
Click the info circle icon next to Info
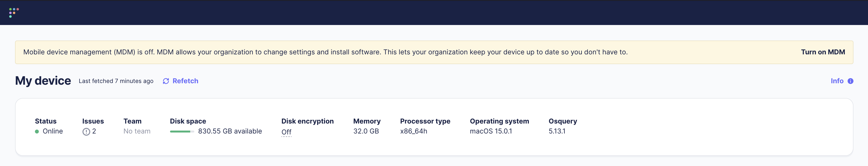851,81
